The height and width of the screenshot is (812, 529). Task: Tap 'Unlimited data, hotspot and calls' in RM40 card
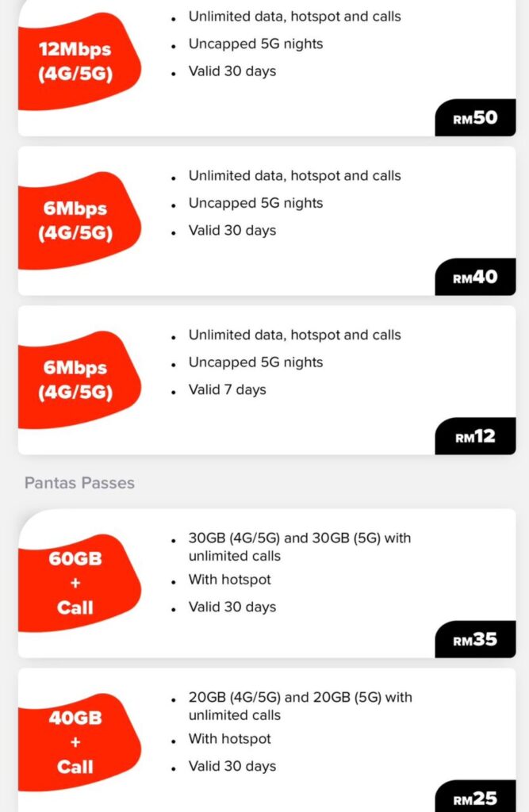(x=295, y=175)
